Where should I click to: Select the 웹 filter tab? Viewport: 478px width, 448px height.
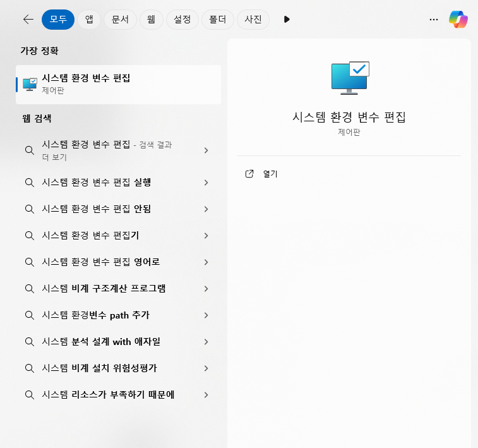click(151, 20)
